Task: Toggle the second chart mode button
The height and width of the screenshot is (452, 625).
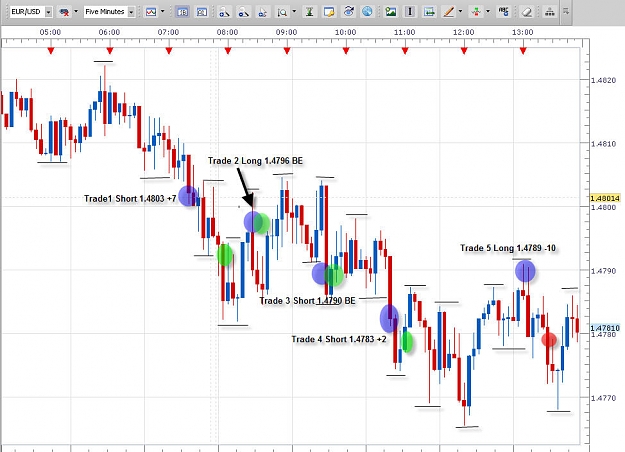Action: 202,12
